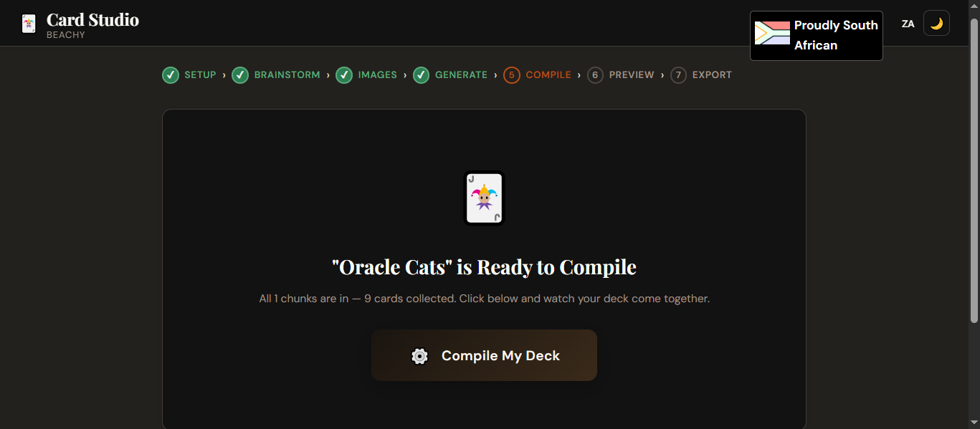Jump to the Export step label
Viewport: 980px width, 429px height.
pyautogui.click(x=712, y=75)
